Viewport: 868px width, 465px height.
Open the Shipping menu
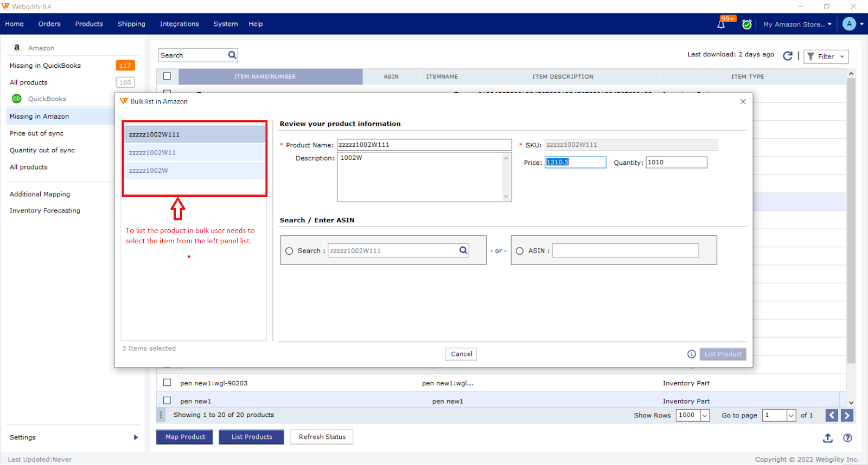[x=131, y=24]
